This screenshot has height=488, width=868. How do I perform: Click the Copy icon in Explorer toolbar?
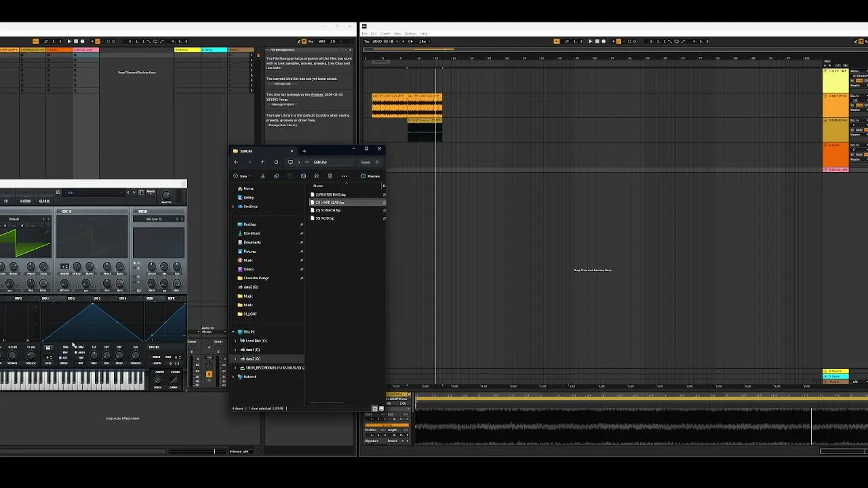(x=276, y=176)
